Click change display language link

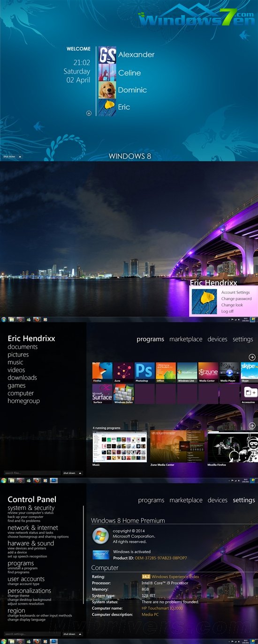pyautogui.click(x=27, y=620)
